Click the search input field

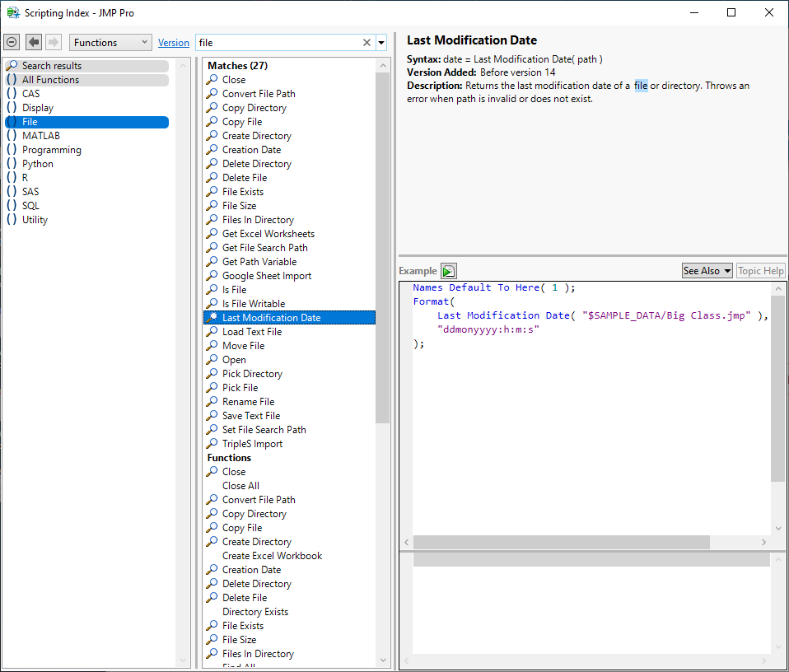(x=278, y=43)
